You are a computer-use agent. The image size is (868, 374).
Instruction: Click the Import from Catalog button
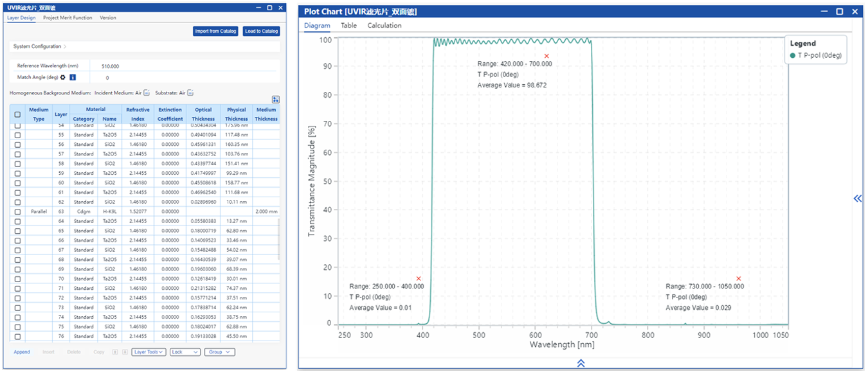point(215,31)
